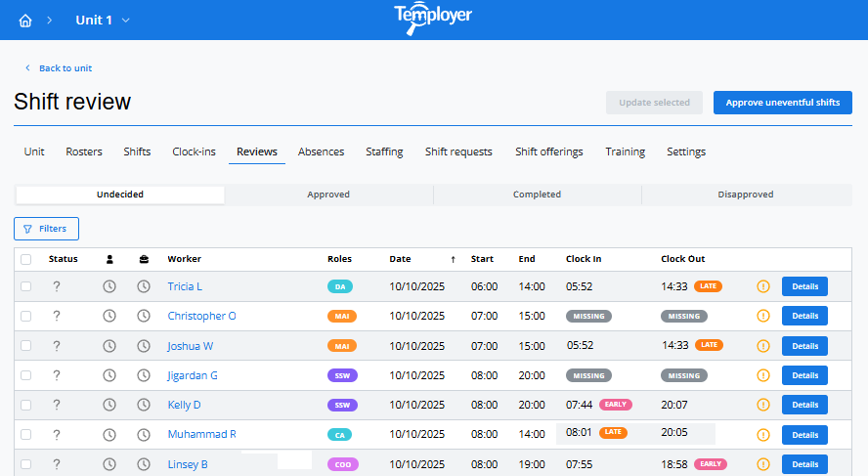Click the briefcase icon column header
Screen dimensions: 868x476
tap(144, 259)
